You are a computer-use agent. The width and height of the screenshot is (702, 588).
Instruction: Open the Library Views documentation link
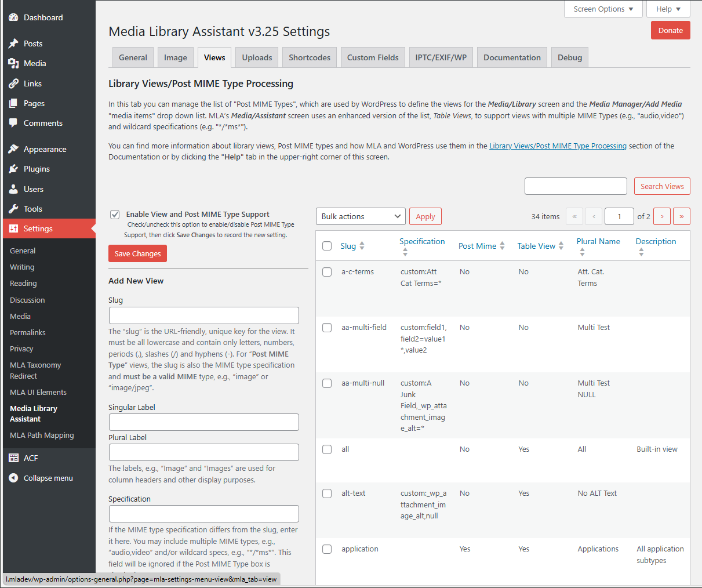coord(557,146)
